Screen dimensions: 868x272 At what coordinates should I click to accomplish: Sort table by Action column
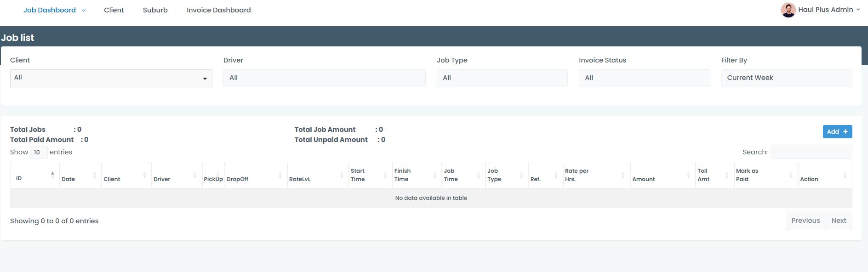825,175
